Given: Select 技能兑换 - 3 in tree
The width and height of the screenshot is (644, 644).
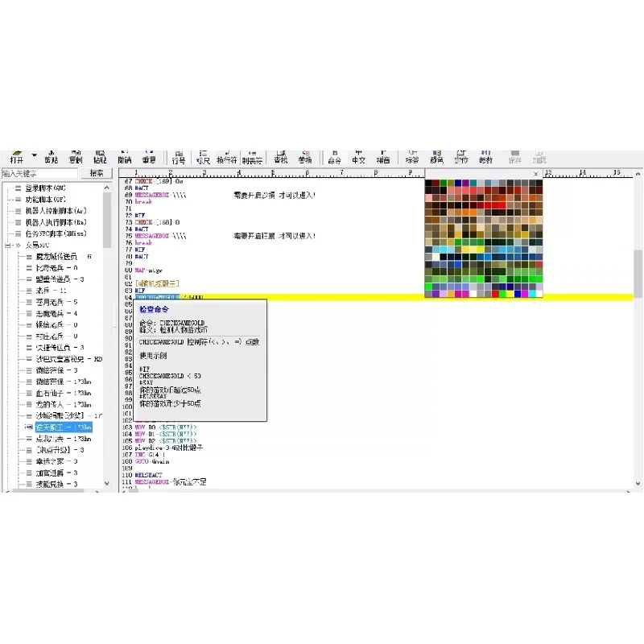Looking at the screenshot, I should (x=56, y=485).
